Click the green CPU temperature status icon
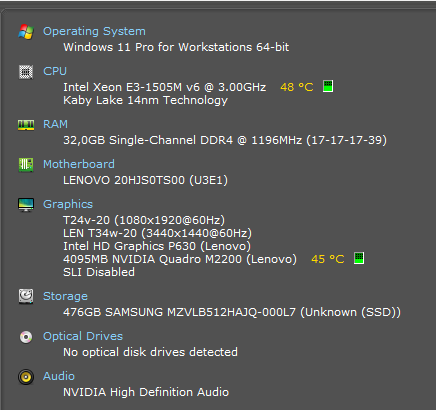The height and width of the screenshot is (410, 436). pos(328,86)
